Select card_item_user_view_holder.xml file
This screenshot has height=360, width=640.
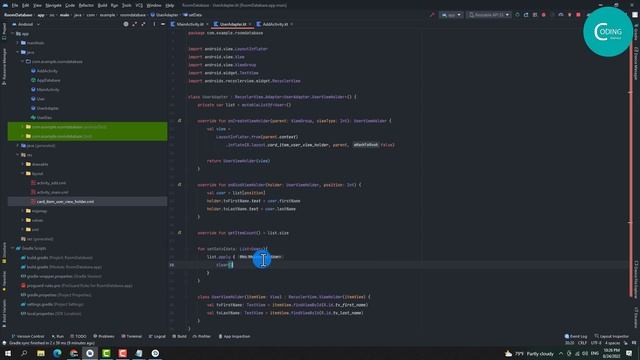pos(62,202)
